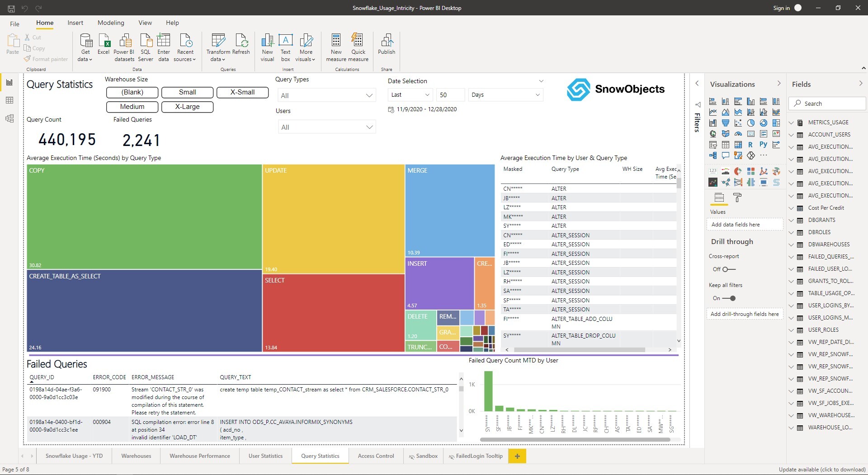
Task: Click the COPY green treemap tile
Action: pos(144,216)
